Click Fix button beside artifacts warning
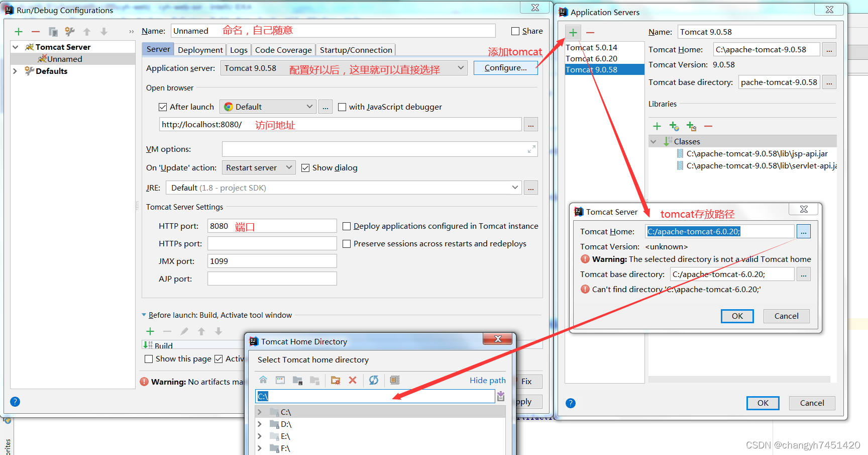 tap(527, 381)
